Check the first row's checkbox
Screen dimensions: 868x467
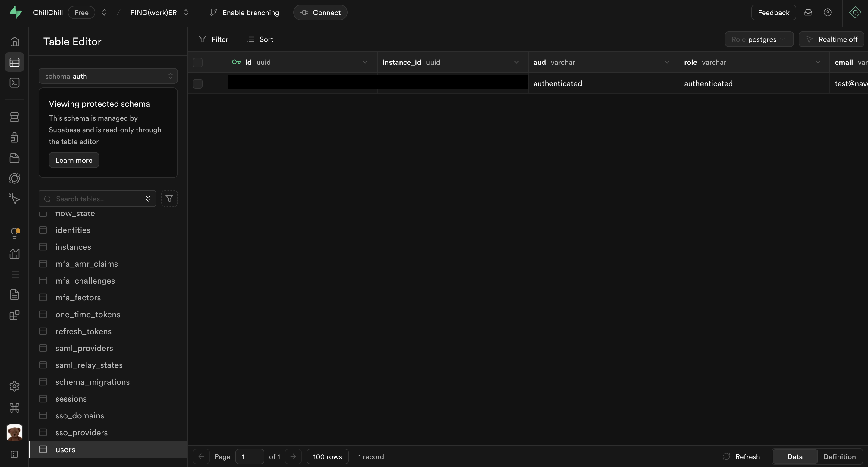click(197, 83)
